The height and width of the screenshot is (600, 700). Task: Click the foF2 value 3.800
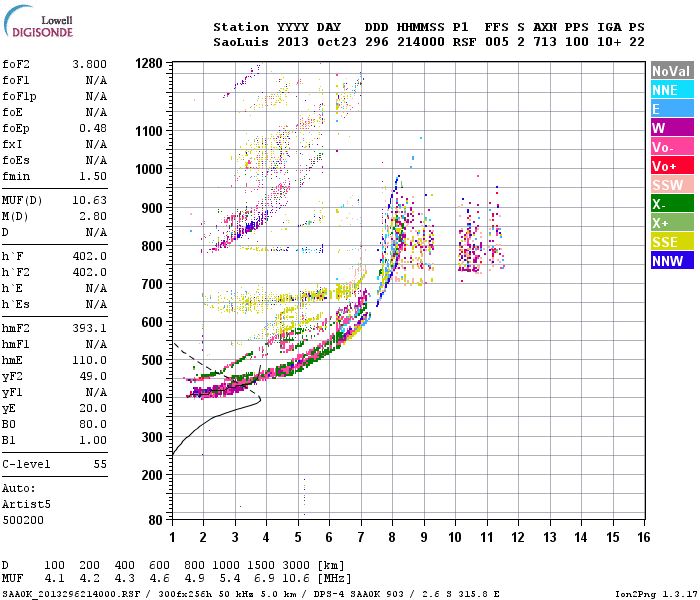coord(89,64)
